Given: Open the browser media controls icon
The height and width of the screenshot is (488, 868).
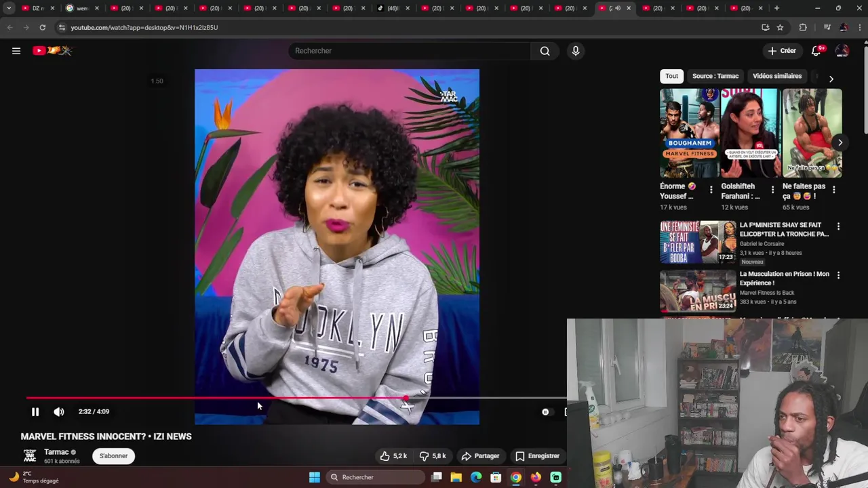Looking at the screenshot, I should click(827, 28).
